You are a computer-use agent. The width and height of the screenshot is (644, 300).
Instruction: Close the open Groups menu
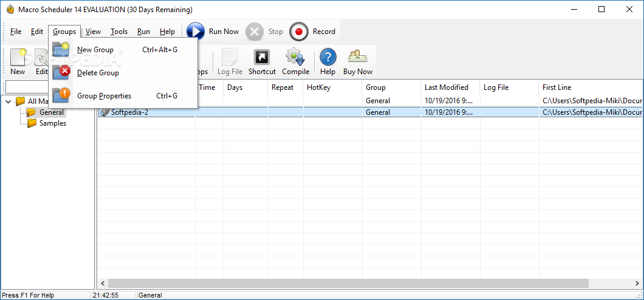coord(64,32)
